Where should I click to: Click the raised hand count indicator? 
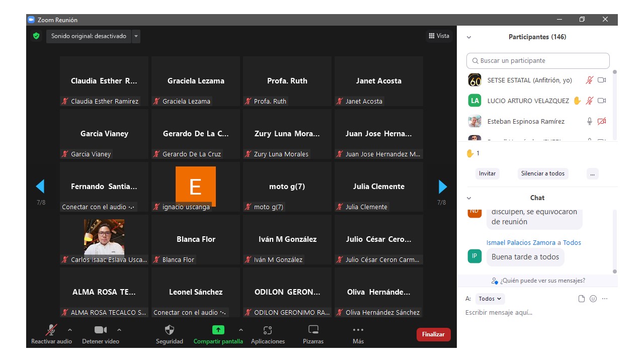coord(473,153)
